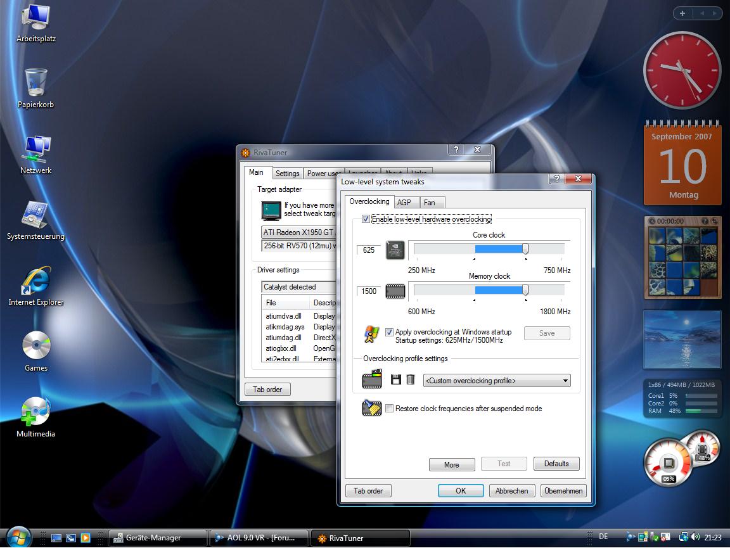This screenshot has width=730, height=560.
Task: Open the Settings tab in RivaTuner
Action: click(287, 173)
